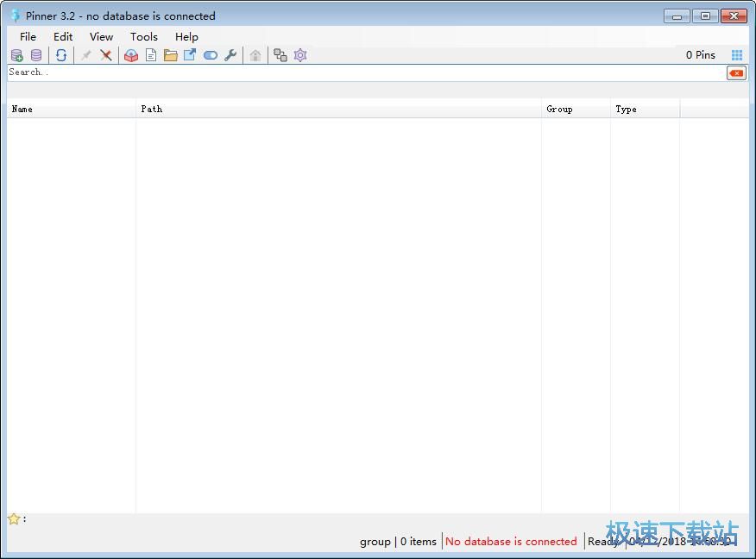
Task: Toggle the pin icon on the toolbar
Action: point(85,54)
